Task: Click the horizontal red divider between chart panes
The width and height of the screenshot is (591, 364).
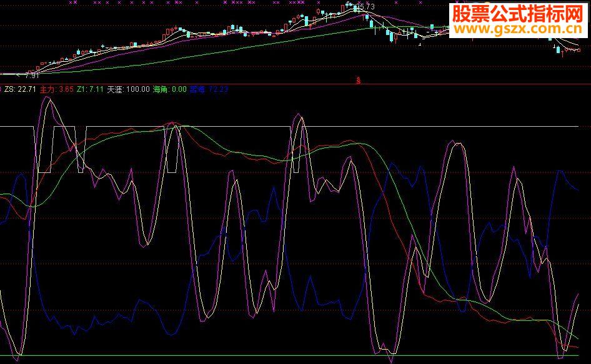Action: click(x=295, y=84)
